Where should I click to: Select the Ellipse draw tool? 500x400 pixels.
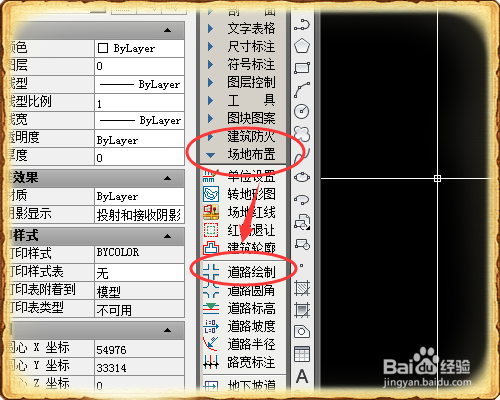(x=302, y=177)
